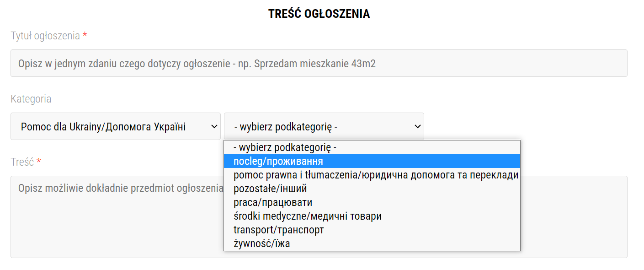644x270 pixels.
Task: Click the chevron arrow on subcategory select
Action: (x=417, y=126)
